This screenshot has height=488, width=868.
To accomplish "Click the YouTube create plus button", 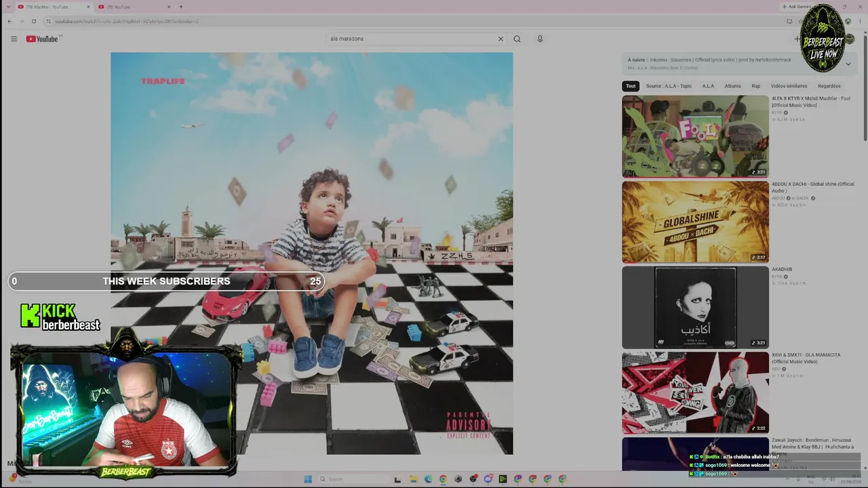I will pyautogui.click(x=797, y=39).
